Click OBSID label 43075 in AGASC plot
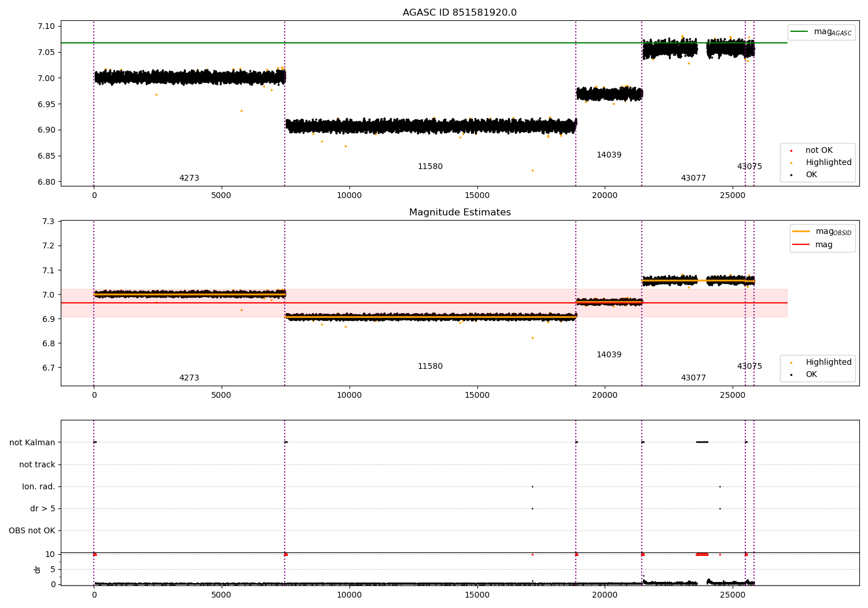The image size is (868, 608). click(749, 167)
